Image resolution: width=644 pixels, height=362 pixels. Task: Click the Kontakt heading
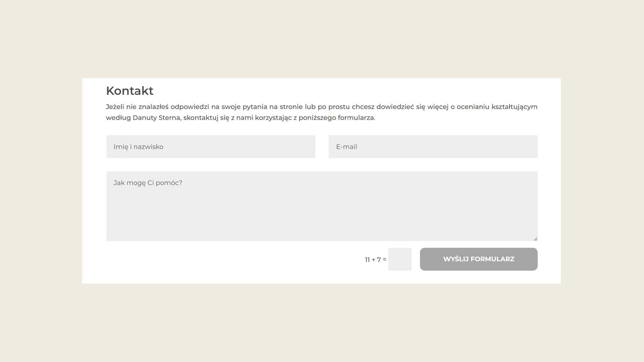[x=129, y=91]
